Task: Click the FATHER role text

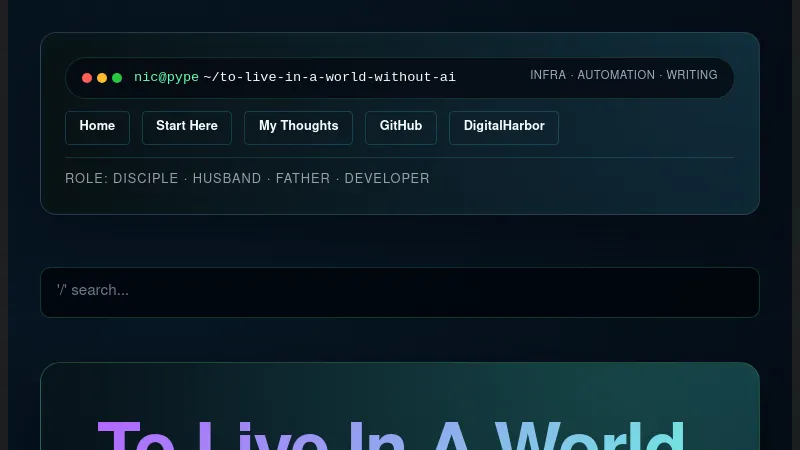Action: pos(303,179)
